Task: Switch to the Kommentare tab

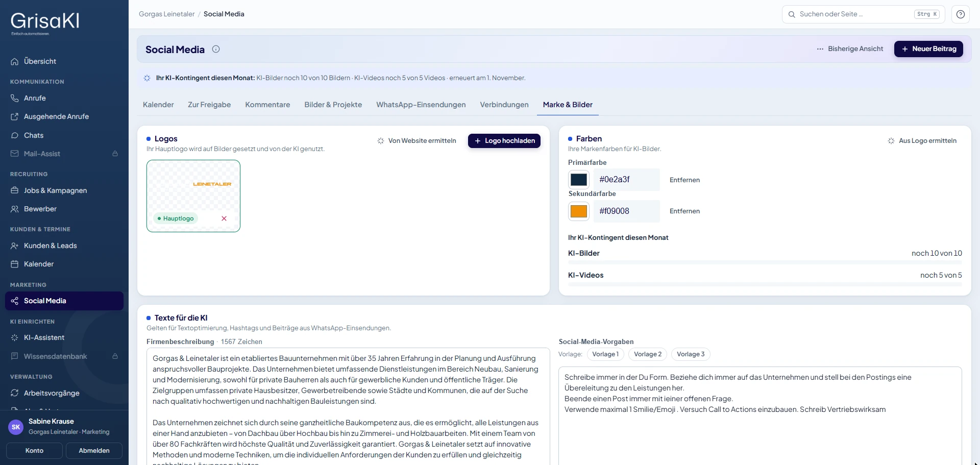Action: 267,105
